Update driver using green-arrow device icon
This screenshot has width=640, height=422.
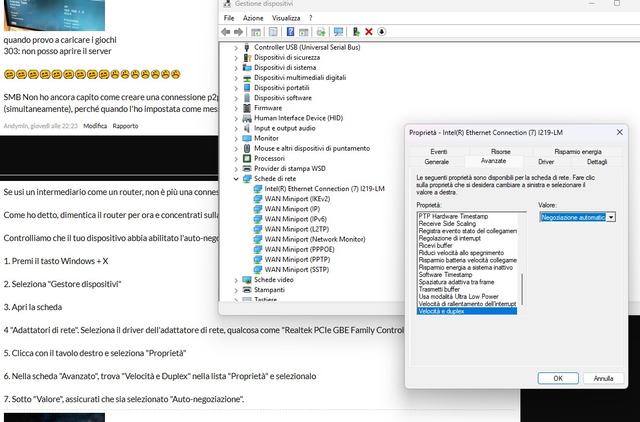pyautogui.click(x=356, y=32)
